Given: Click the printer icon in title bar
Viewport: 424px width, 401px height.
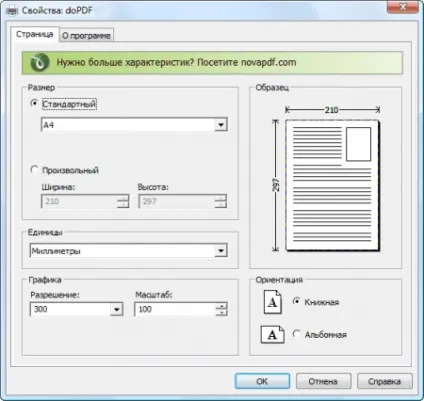Looking at the screenshot, I should pos(12,10).
